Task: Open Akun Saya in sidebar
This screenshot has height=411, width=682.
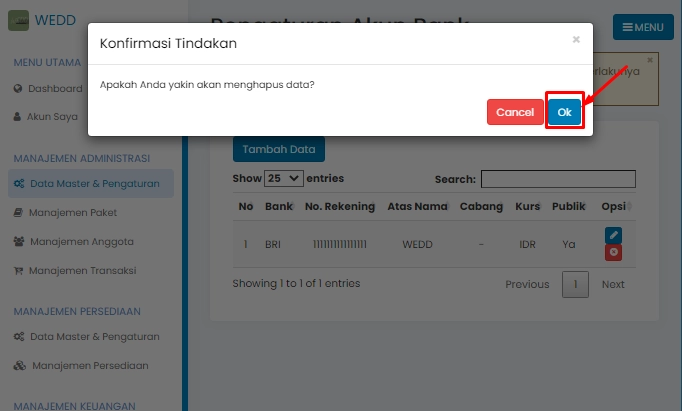Action: tap(53, 116)
